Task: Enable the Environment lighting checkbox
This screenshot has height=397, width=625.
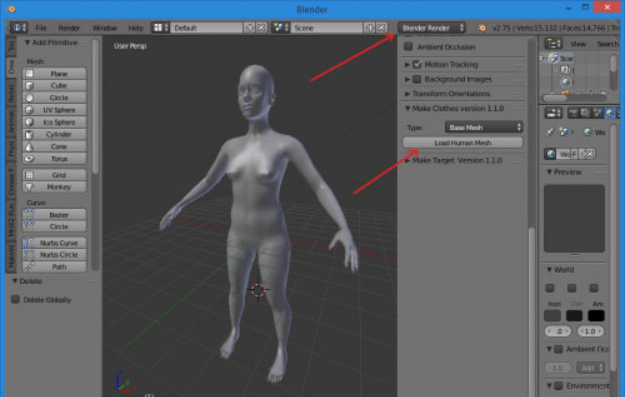Action: [559, 385]
